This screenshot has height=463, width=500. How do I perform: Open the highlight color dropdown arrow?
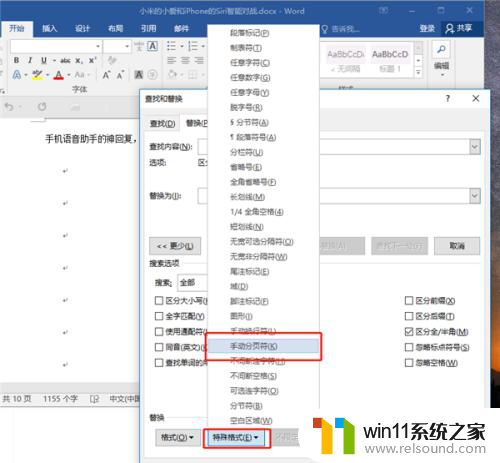point(47,75)
